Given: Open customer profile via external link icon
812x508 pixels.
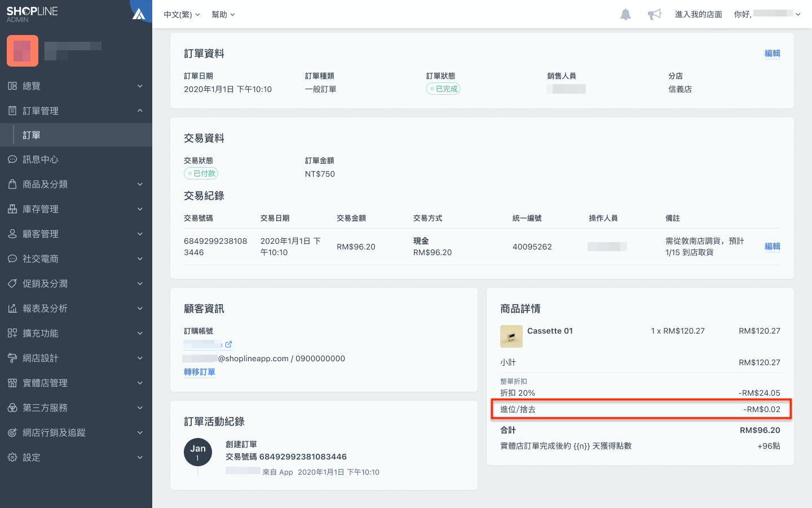Looking at the screenshot, I should tap(228, 344).
